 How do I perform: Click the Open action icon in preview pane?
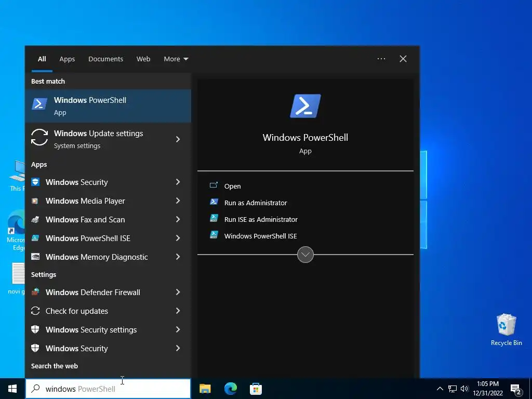[214, 185]
